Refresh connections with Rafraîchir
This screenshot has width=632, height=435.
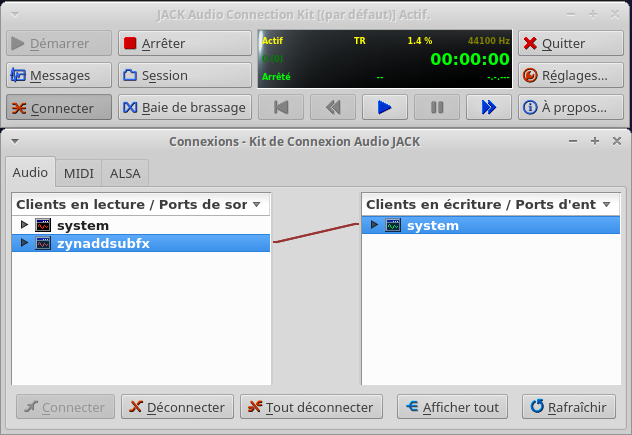(569, 407)
